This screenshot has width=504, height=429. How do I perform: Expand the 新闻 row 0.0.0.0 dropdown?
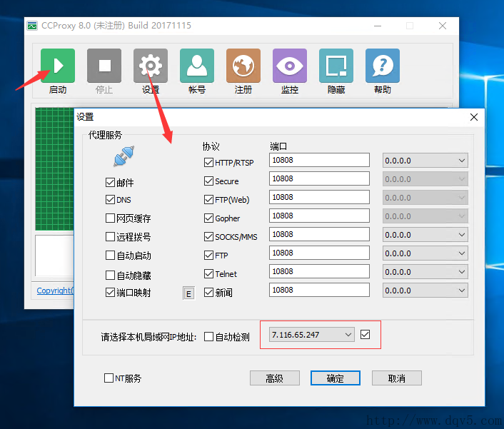coord(425,291)
